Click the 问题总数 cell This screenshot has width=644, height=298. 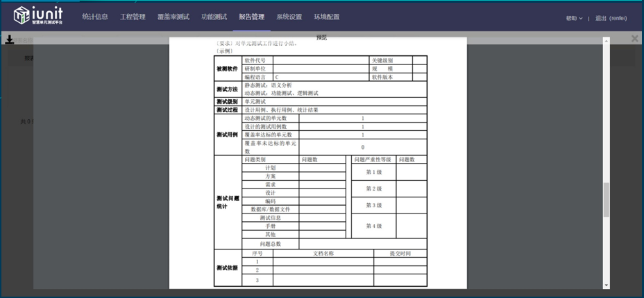click(x=270, y=243)
